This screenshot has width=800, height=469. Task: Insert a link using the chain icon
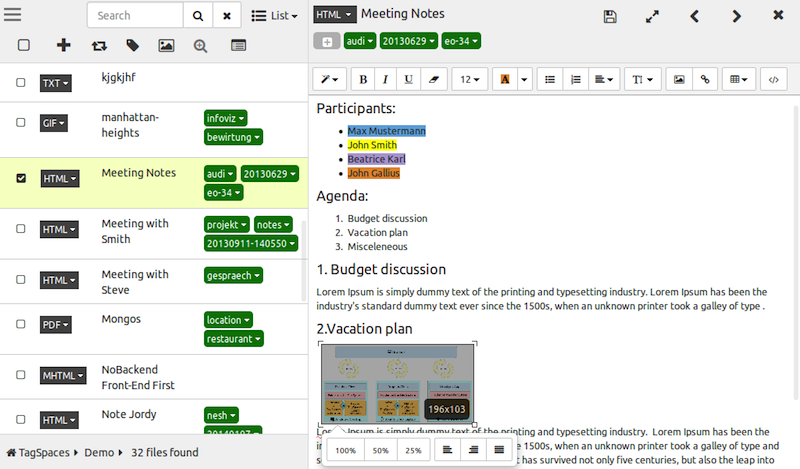pos(705,79)
